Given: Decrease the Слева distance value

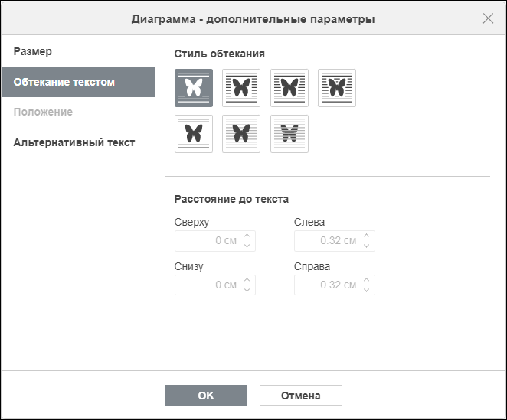Looking at the screenshot, I should [x=366, y=246].
